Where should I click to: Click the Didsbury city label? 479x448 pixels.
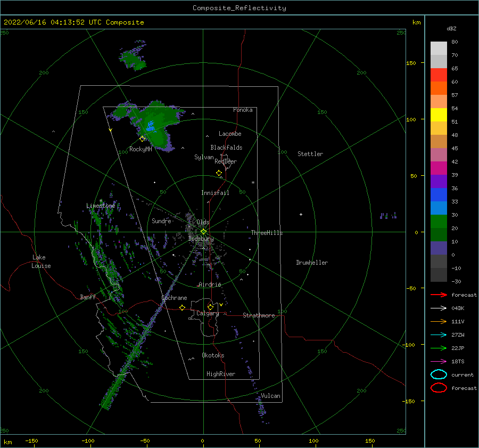pos(201,239)
